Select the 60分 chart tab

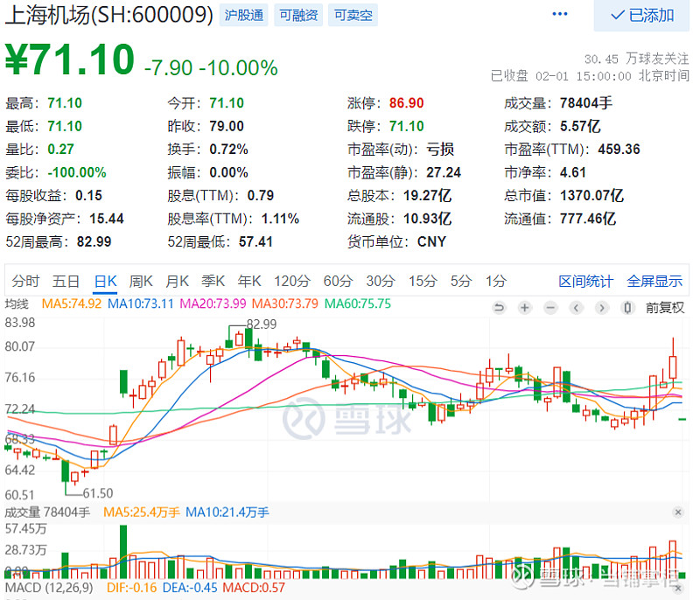[x=338, y=281]
